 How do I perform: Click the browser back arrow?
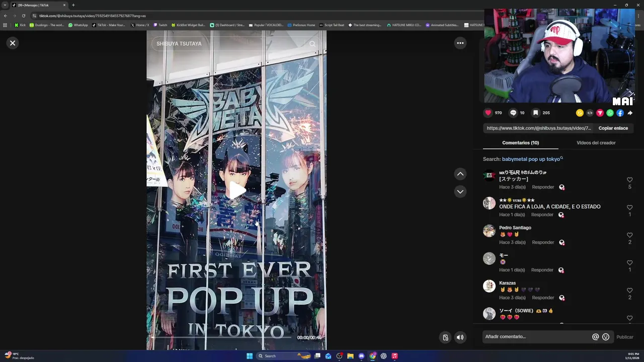click(6, 16)
